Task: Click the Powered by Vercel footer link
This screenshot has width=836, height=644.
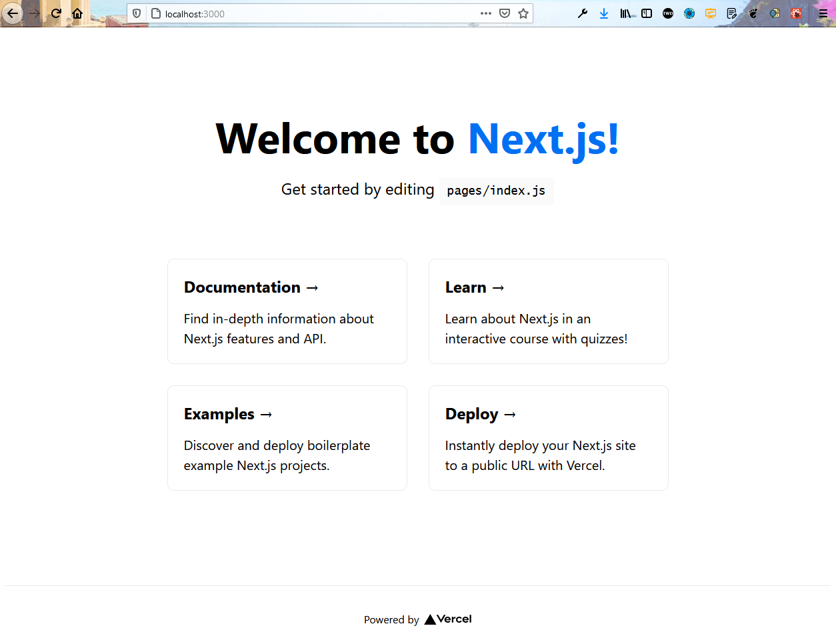Action: coord(418,619)
